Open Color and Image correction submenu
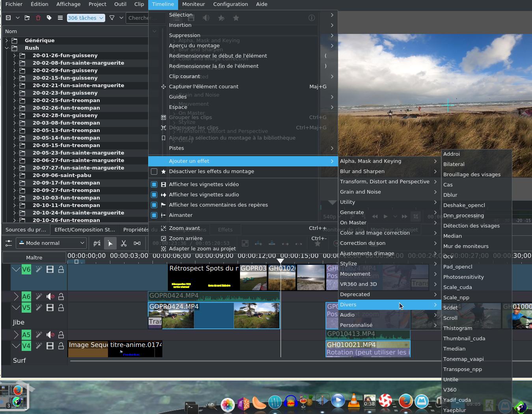 point(389,233)
